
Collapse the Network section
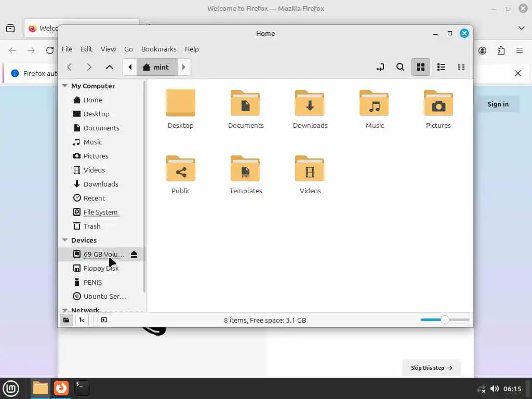coord(65,310)
